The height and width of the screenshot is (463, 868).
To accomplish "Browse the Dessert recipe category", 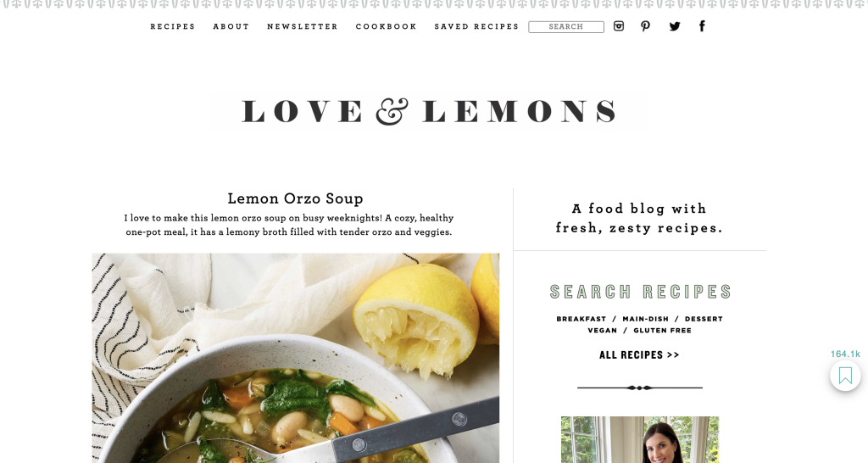I will [x=704, y=319].
